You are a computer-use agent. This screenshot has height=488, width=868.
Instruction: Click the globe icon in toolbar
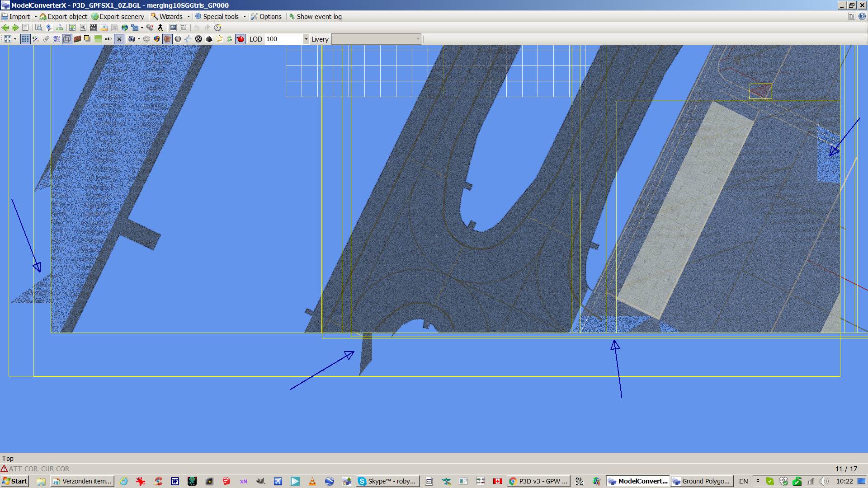coord(125,28)
